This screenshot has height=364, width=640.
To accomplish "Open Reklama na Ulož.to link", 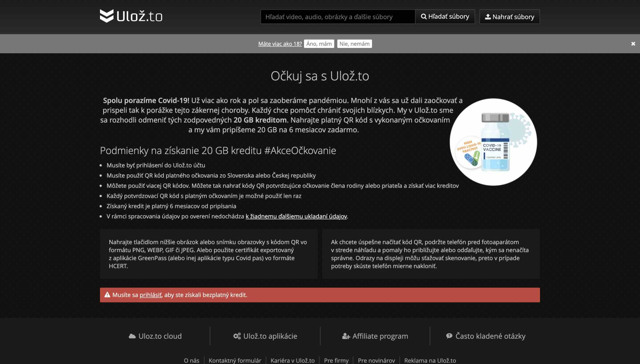I will pos(430,360).
